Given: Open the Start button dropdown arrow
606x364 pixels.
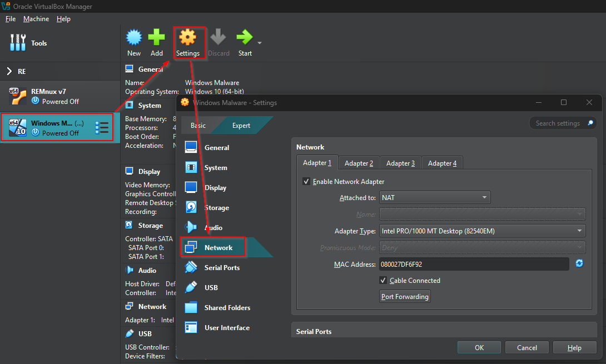Looking at the screenshot, I should point(260,43).
